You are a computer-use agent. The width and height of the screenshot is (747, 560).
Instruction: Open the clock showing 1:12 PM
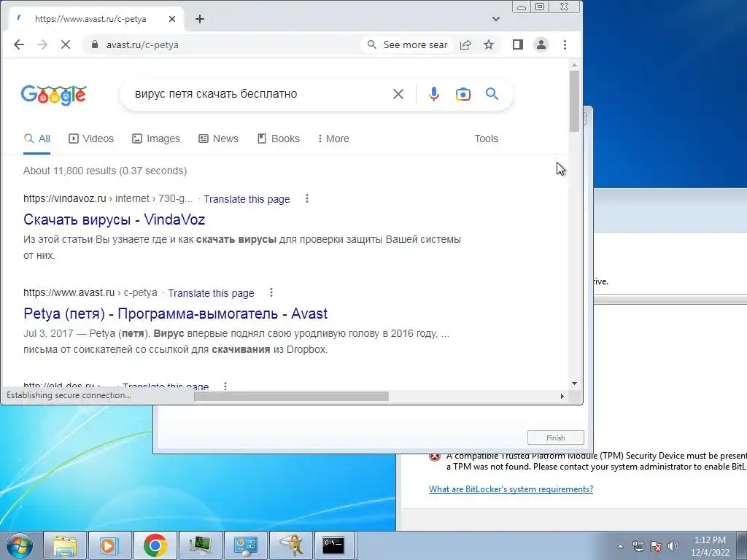710,546
